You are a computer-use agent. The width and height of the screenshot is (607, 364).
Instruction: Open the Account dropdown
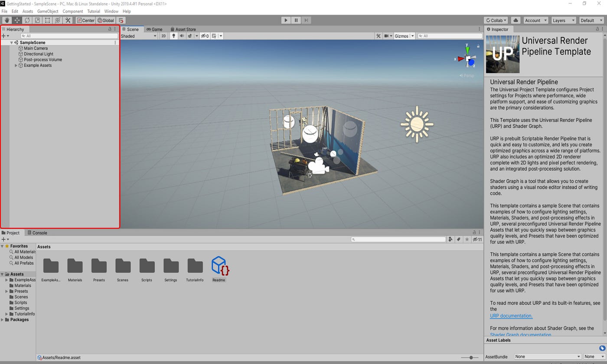point(535,20)
